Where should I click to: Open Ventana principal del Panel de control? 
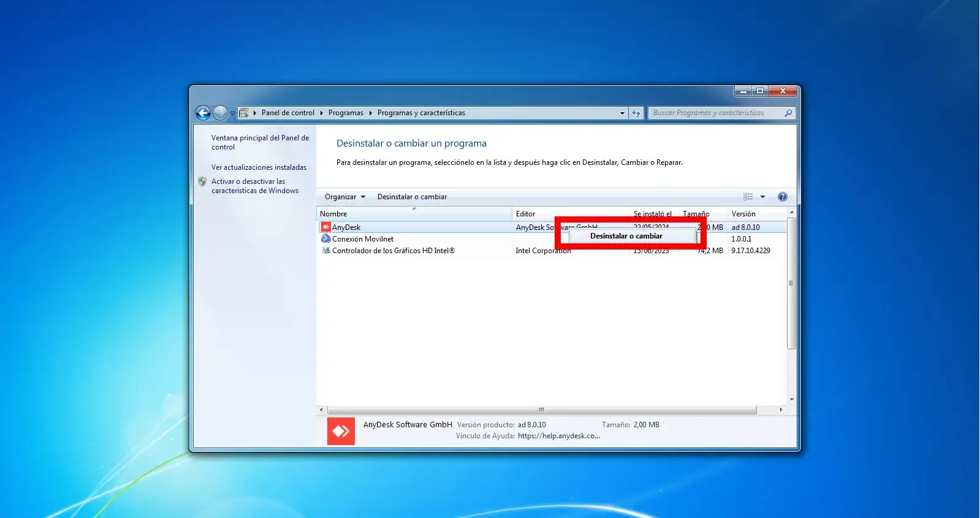pyautogui.click(x=260, y=142)
